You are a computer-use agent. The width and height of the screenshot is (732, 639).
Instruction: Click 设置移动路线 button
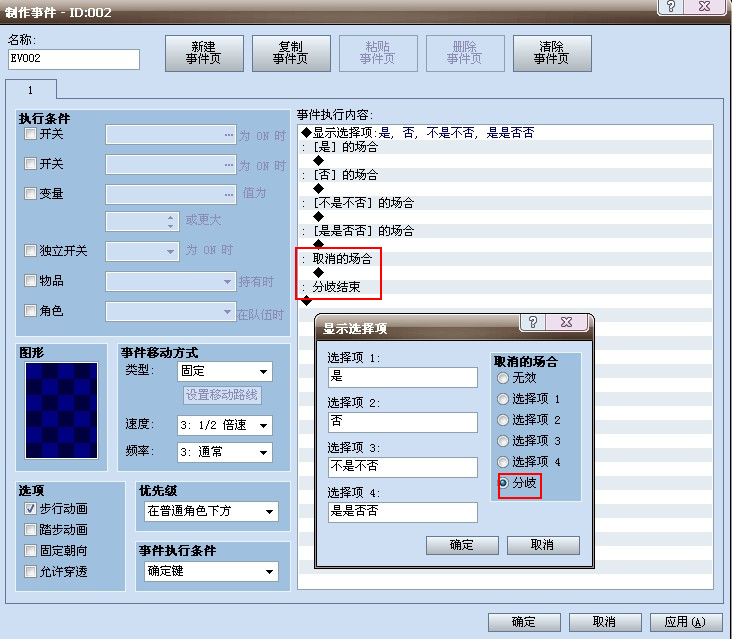222,395
